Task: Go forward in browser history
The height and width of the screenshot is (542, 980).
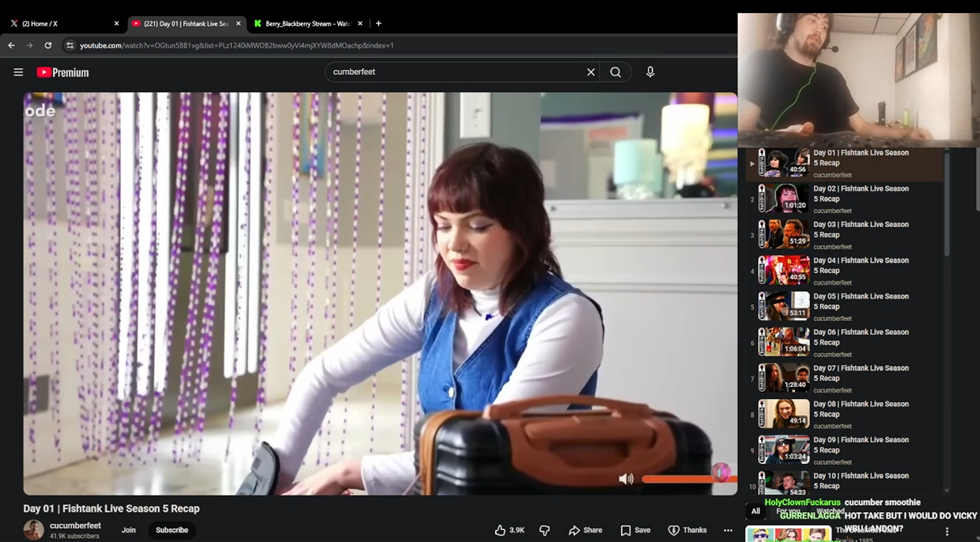Action: coord(29,45)
